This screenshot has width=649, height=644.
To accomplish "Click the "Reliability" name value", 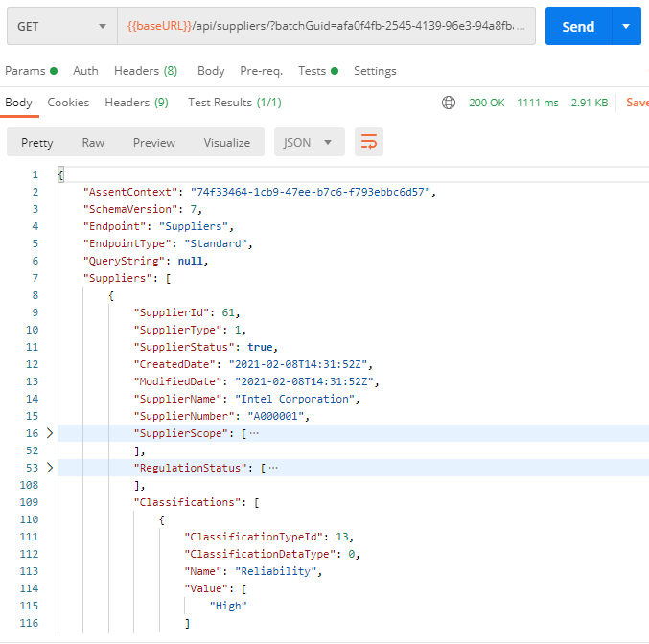I will pyautogui.click(x=276, y=571).
